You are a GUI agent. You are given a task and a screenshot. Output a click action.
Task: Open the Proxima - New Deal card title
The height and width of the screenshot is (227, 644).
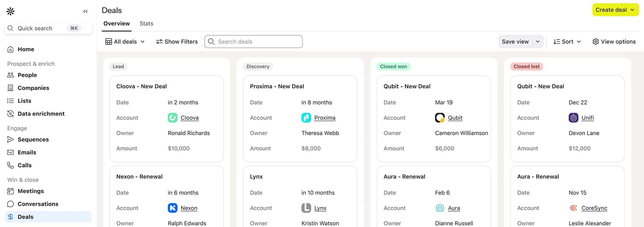point(277,86)
